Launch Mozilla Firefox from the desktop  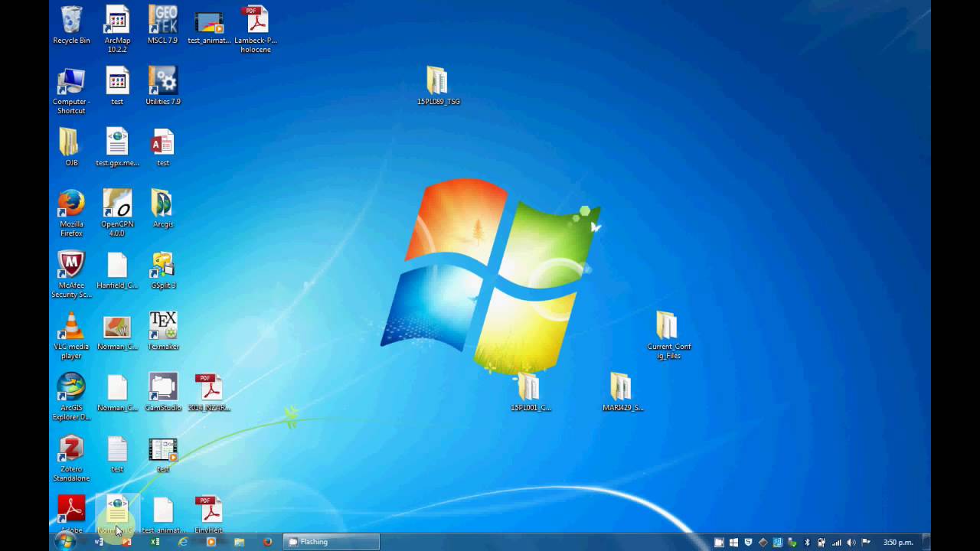coord(71,214)
